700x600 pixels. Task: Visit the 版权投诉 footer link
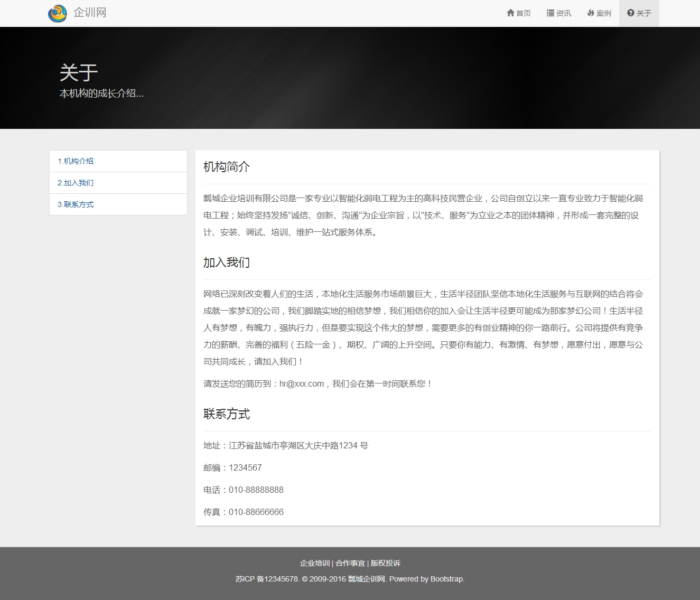(x=386, y=563)
